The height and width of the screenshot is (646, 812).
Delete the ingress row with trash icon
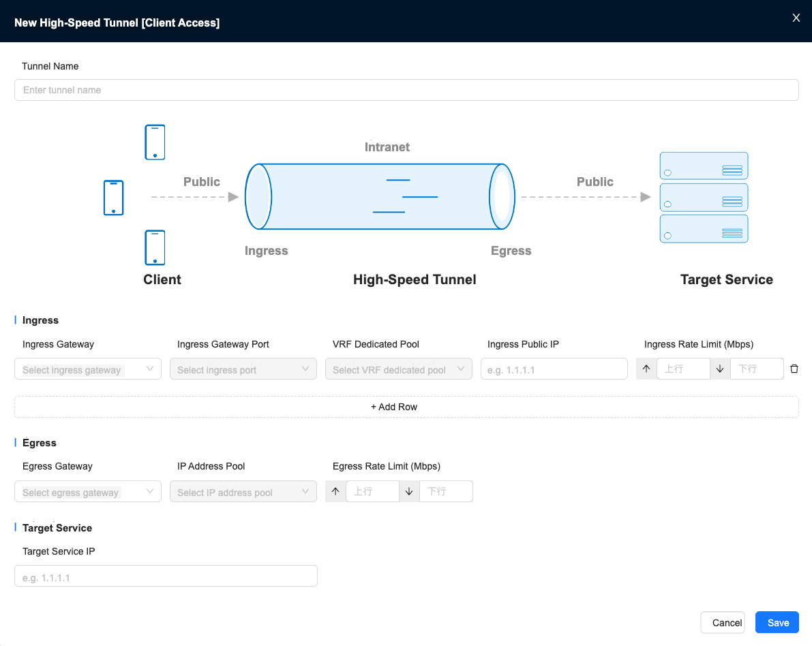point(794,369)
